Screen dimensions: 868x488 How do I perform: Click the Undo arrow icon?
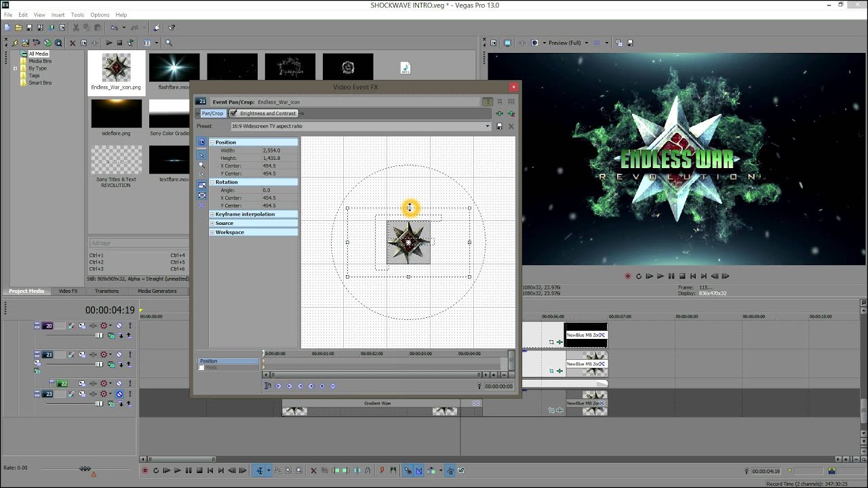click(114, 27)
